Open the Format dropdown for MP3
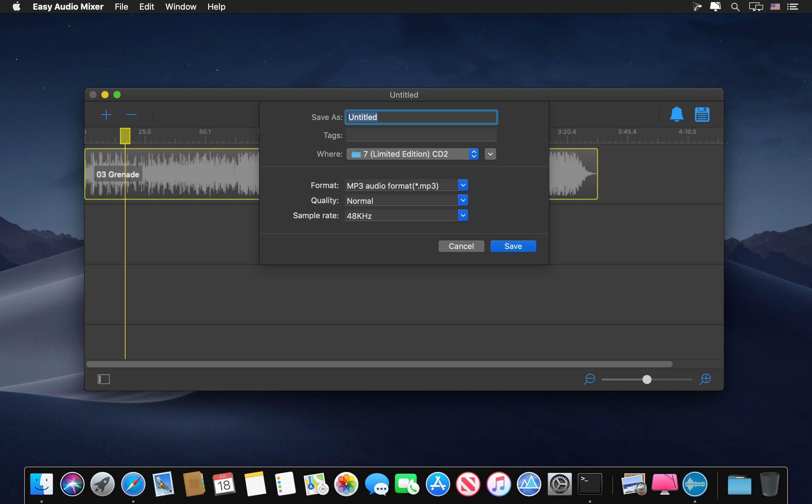Screen dimensions: 812x504 [x=463, y=185]
